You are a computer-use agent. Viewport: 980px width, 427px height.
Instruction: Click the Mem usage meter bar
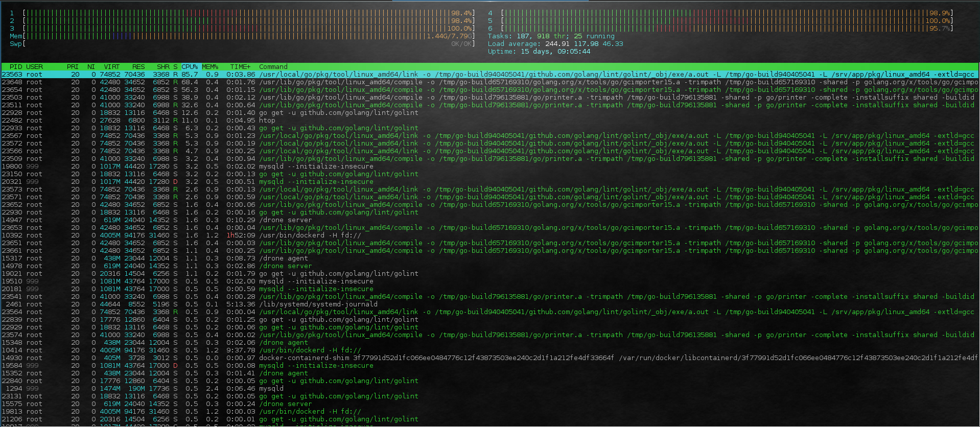coord(242,36)
